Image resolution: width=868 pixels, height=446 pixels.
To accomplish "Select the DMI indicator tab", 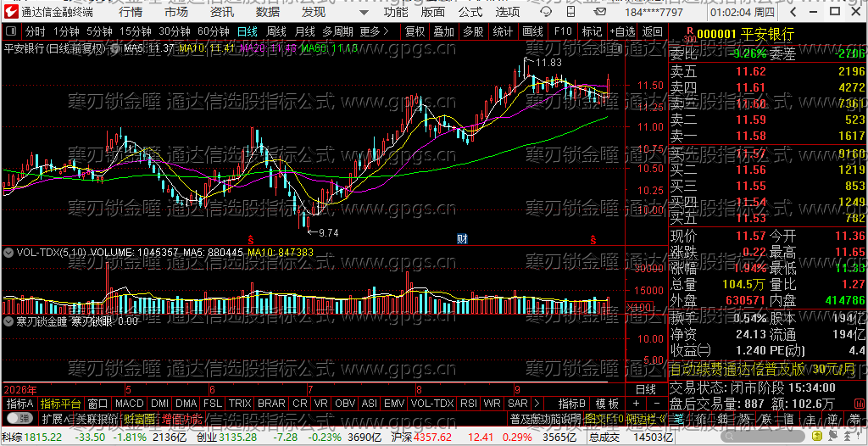I will pos(160,404).
